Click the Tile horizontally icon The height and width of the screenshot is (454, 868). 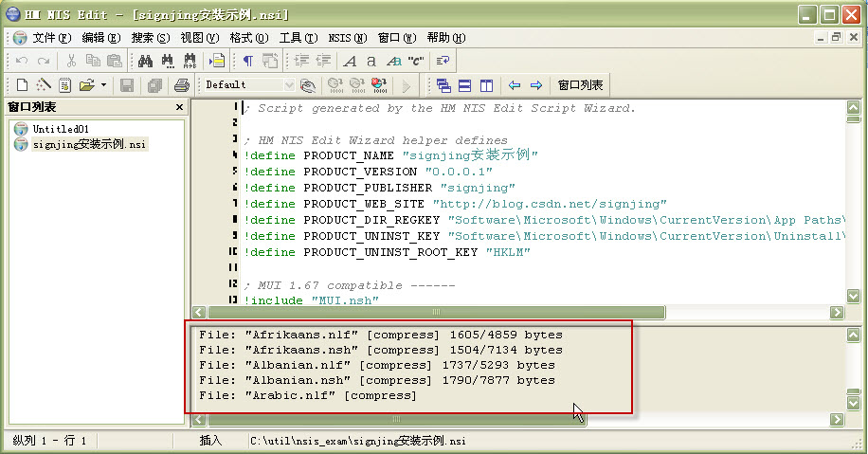tap(465, 85)
